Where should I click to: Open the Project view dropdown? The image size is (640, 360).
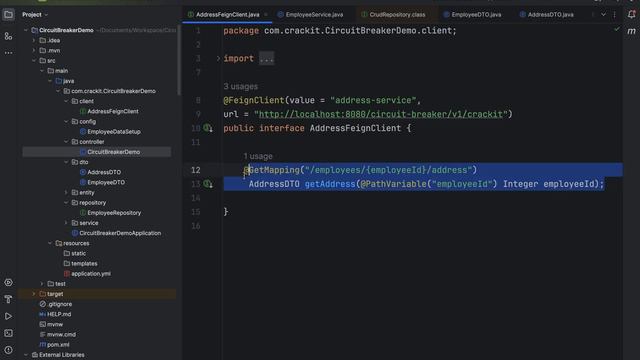(x=35, y=15)
